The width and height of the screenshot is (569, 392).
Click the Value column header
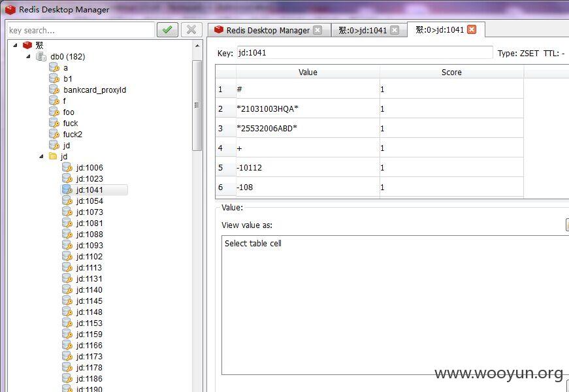[308, 73]
